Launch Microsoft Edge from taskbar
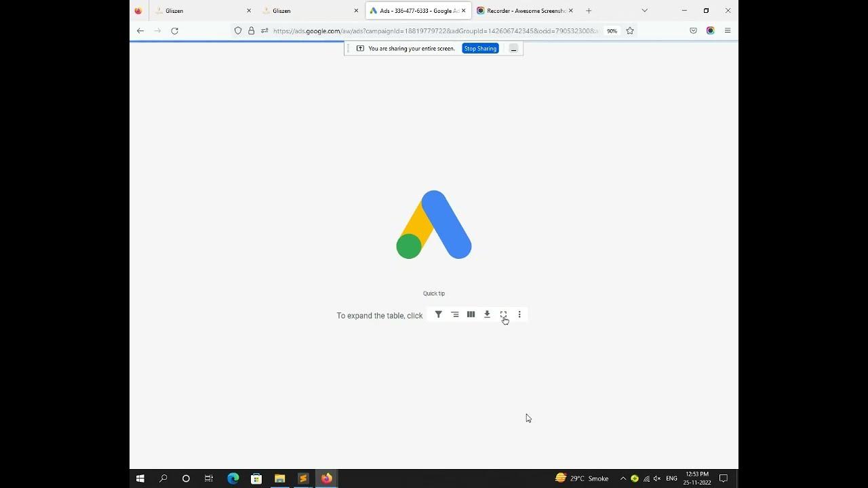Viewport: 868px width, 488px height. pyautogui.click(x=233, y=479)
